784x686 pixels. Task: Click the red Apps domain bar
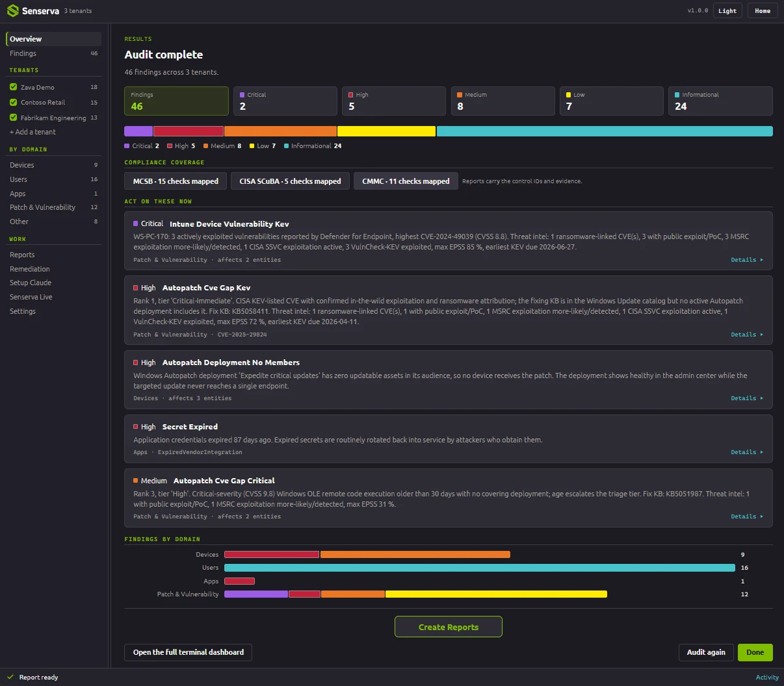click(x=239, y=581)
